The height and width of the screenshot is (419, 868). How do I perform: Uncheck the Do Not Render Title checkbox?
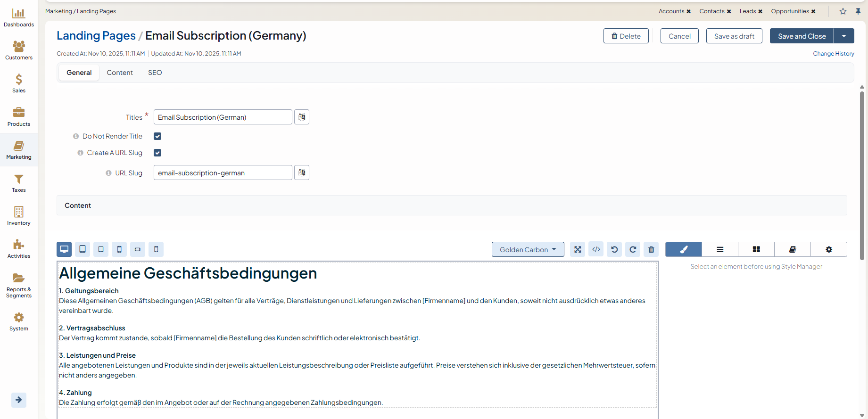[x=157, y=136]
